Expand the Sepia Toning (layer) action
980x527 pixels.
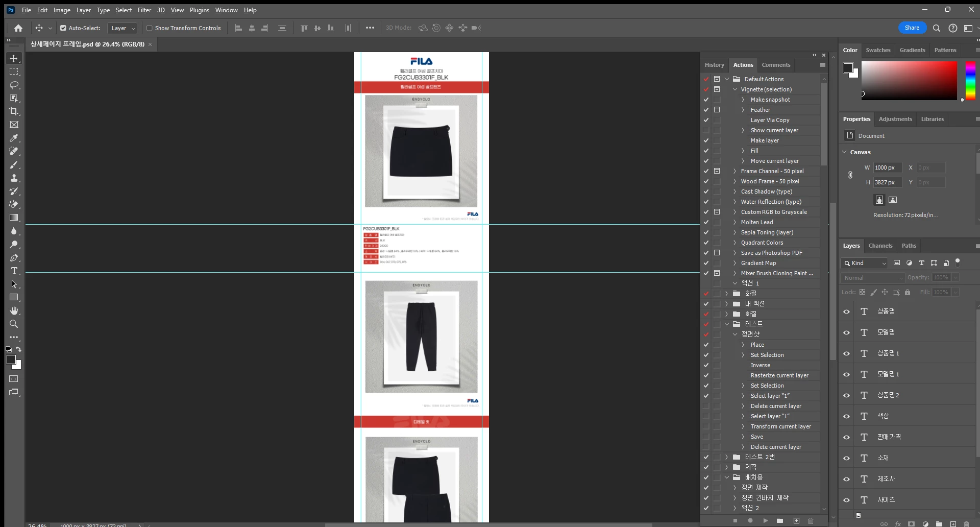click(x=735, y=232)
